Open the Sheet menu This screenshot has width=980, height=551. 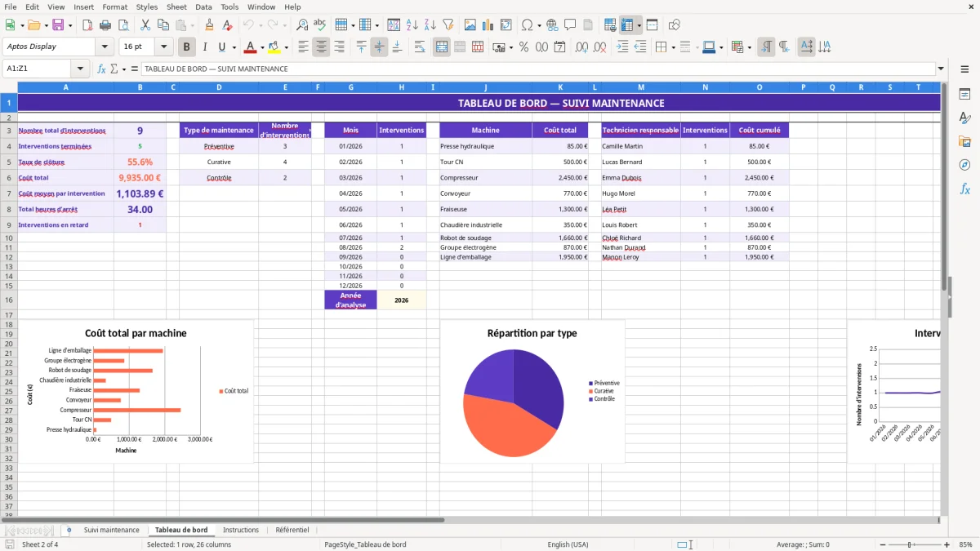click(176, 7)
